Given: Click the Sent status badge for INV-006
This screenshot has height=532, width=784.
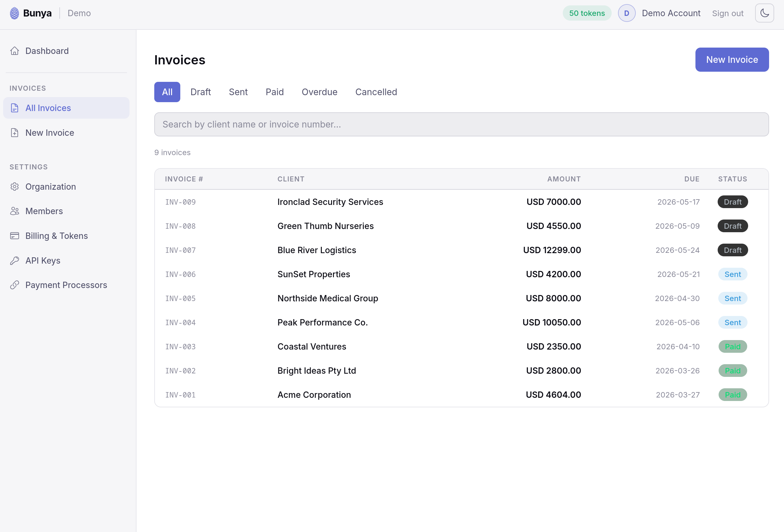Looking at the screenshot, I should point(732,274).
